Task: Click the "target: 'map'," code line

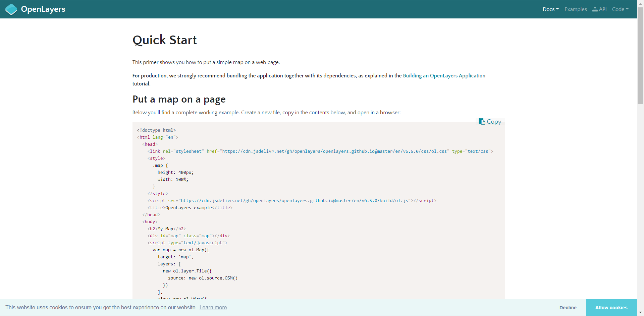Action: (175, 257)
